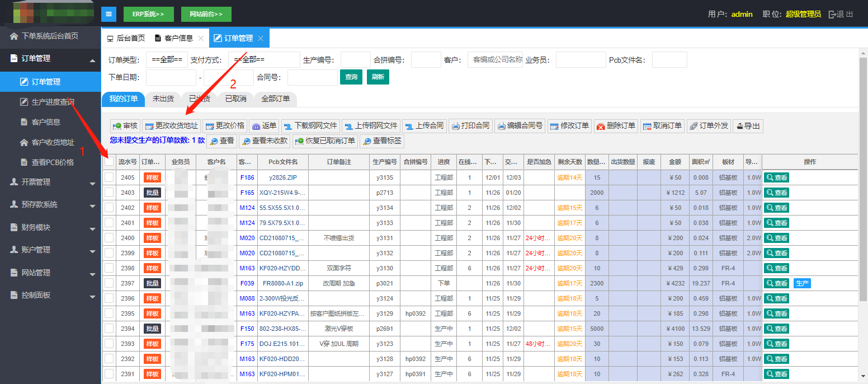Expand the 开票管理 sidebar menu
Screen dimensions: 868x384
(x=50, y=182)
